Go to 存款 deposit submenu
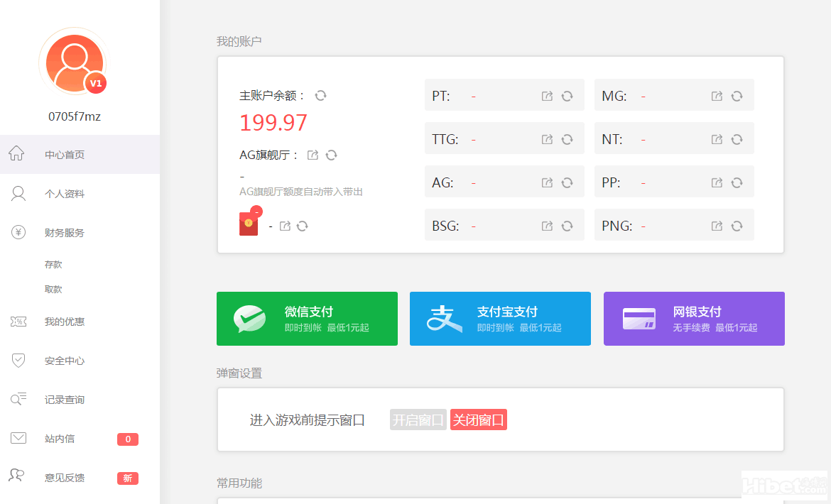 [53, 264]
